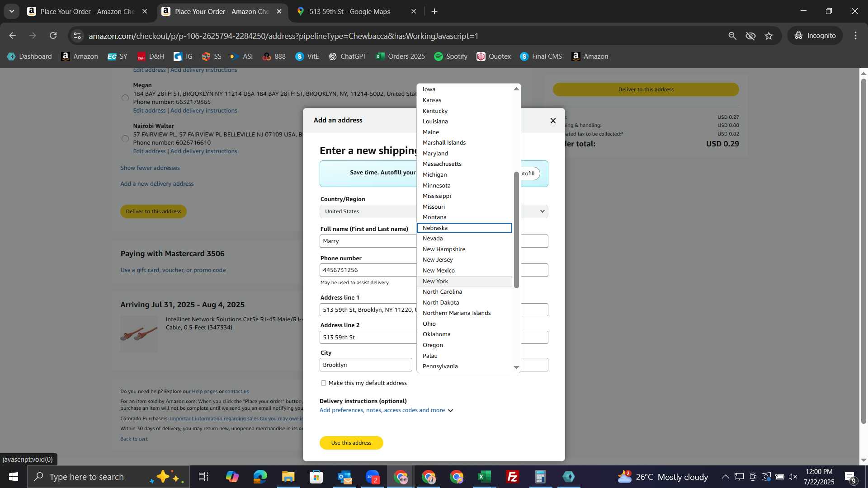Launch Excel from the taskbar

(x=485, y=477)
